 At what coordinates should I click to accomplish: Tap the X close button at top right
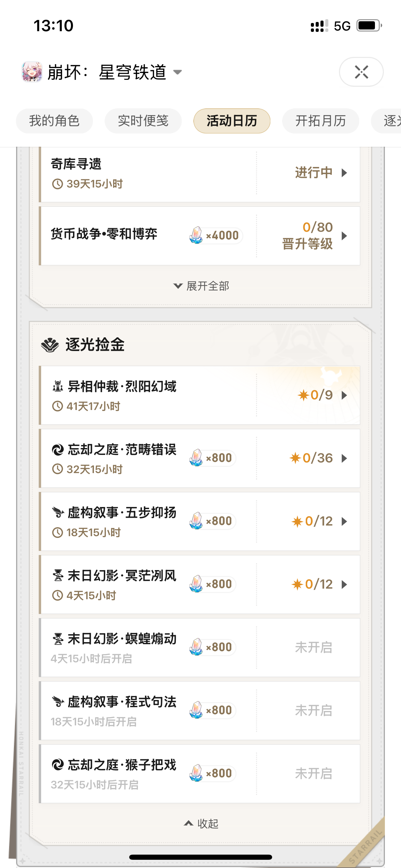pyautogui.click(x=361, y=72)
